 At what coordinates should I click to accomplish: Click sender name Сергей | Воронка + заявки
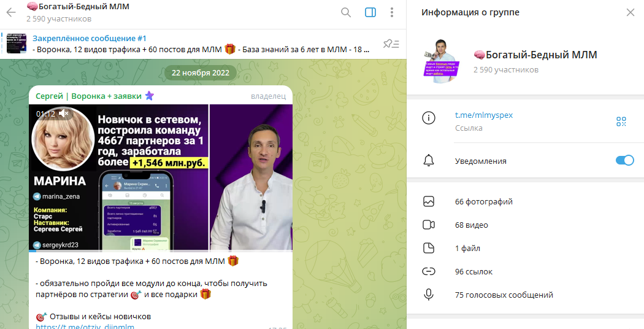(x=88, y=96)
